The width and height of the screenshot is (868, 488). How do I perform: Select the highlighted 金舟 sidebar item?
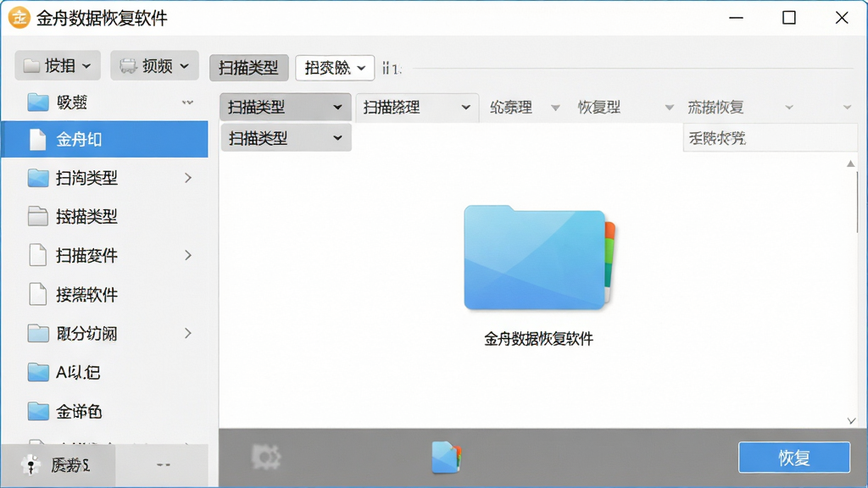(x=104, y=140)
